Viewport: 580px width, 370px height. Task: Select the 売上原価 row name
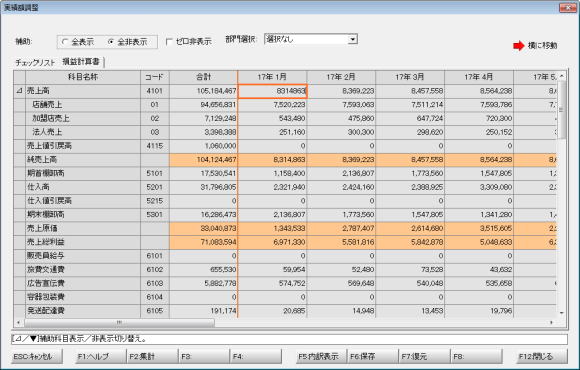click(x=42, y=228)
